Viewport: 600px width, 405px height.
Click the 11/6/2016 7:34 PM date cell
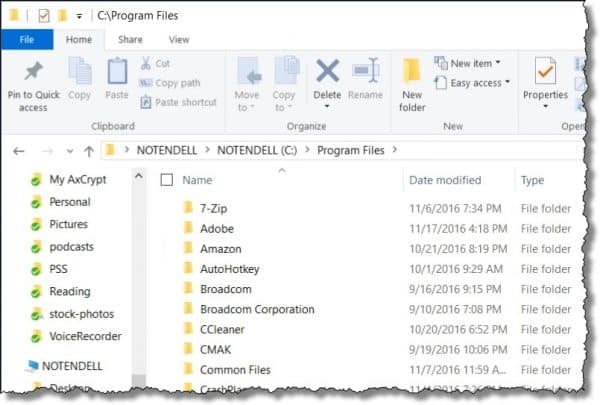click(x=455, y=209)
